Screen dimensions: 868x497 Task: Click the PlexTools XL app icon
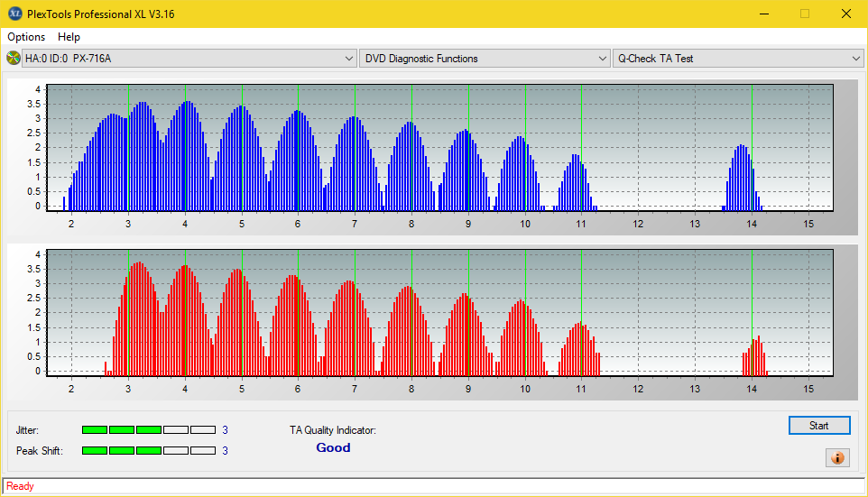[x=14, y=14]
